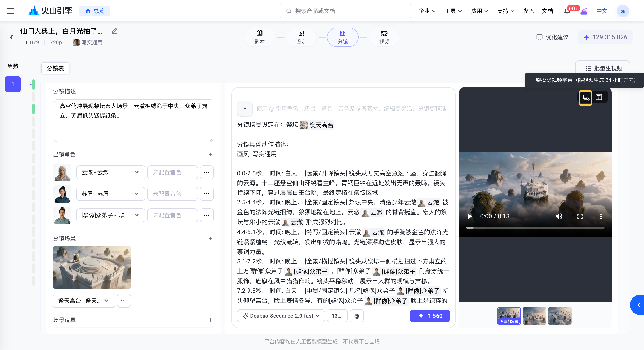Edit the project title with pencil icon
This screenshot has height=350, width=644.
point(115,31)
